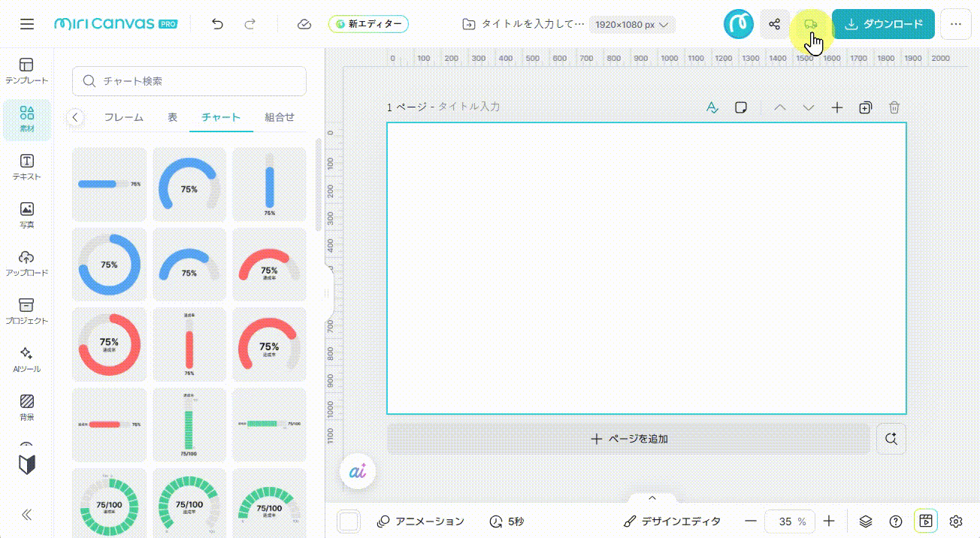Expand the bottom page panel chevron
Image resolution: width=980 pixels, height=538 pixels.
(x=652, y=497)
